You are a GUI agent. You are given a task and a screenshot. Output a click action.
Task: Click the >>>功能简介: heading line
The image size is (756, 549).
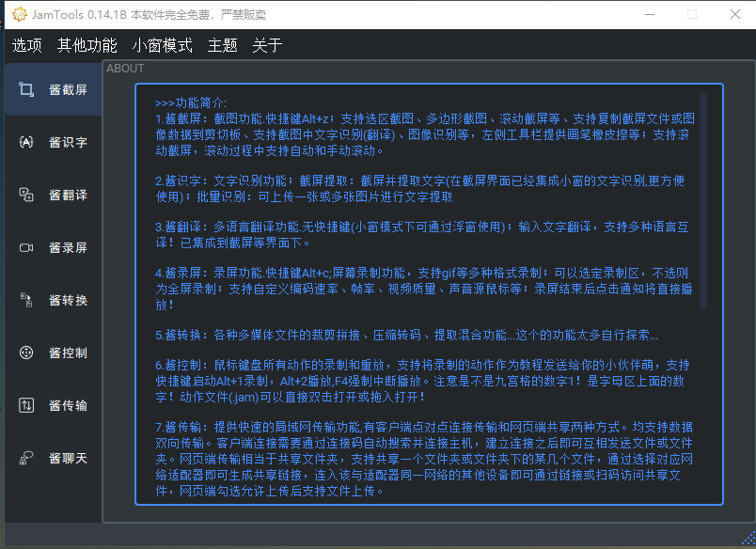tap(191, 102)
